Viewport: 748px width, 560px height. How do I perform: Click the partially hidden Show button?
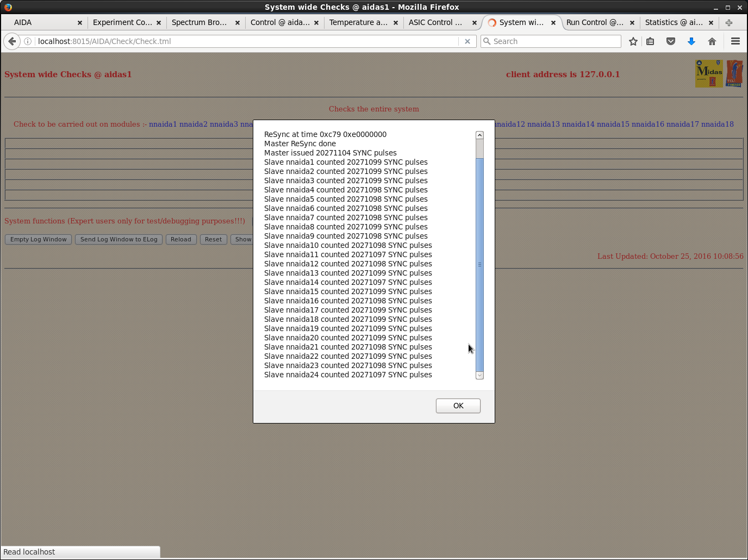coord(242,239)
